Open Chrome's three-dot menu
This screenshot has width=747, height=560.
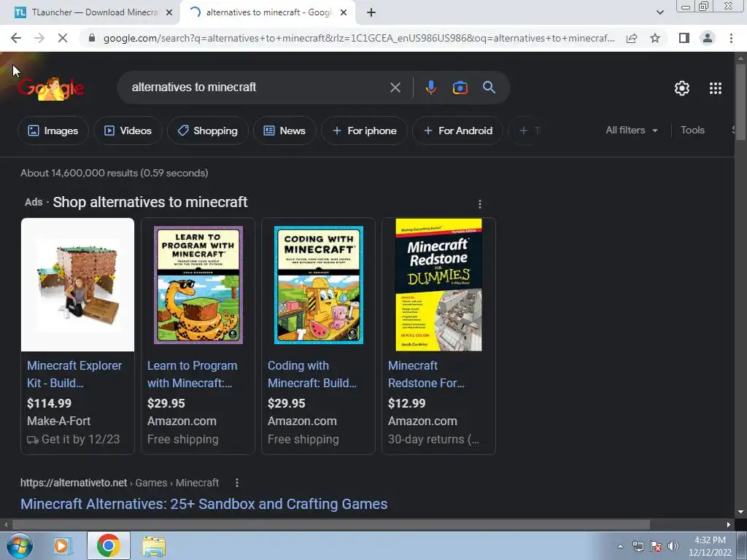(x=731, y=38)
